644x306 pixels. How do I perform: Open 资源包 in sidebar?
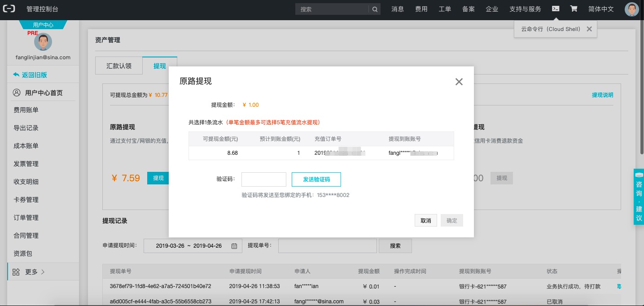click(23, 254)
